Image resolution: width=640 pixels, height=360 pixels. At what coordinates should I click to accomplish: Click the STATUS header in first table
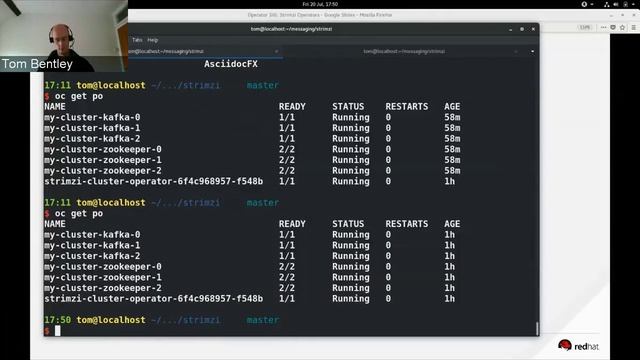pyautogui.click(x=348, y=107)
